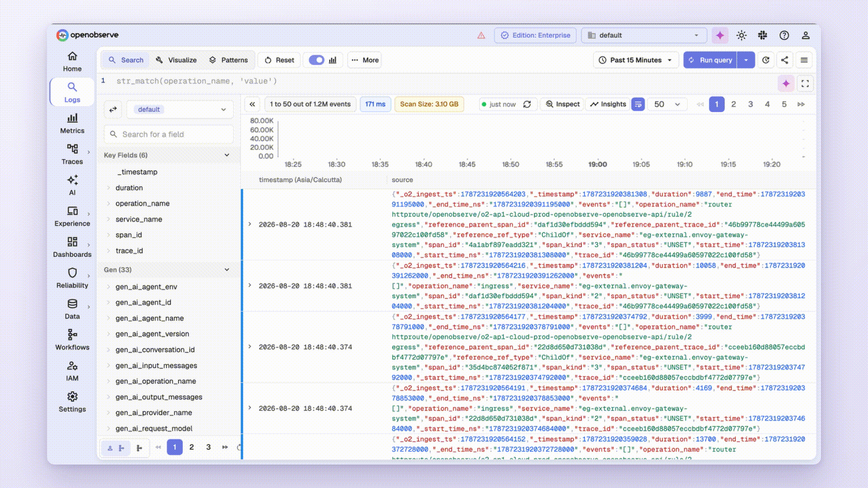Image resolution: width=868 pixels, height=488 pixels.
Task: Click the Reset button
Action: coord(279,60)
